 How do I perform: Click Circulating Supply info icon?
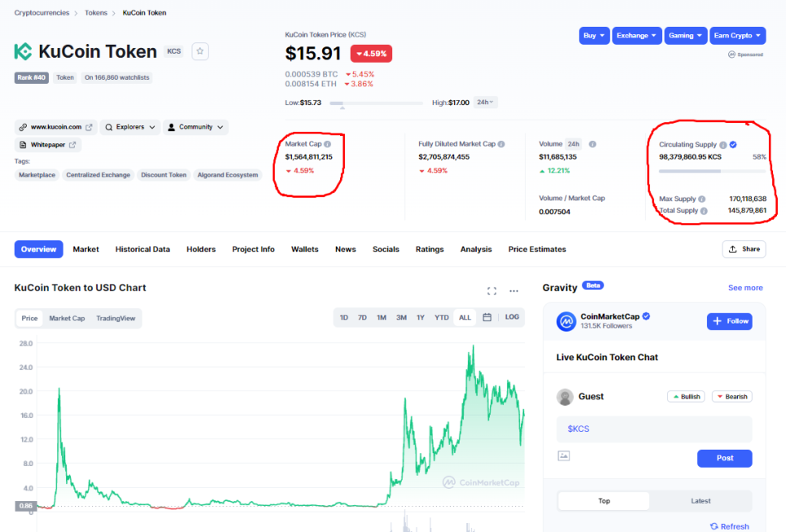click(723, 145)
